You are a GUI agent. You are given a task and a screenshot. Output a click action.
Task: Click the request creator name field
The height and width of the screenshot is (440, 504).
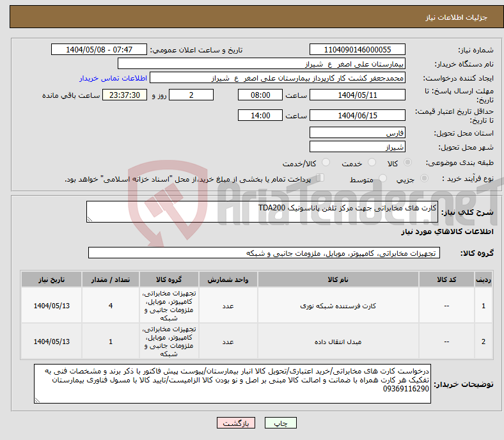[278, 78]
